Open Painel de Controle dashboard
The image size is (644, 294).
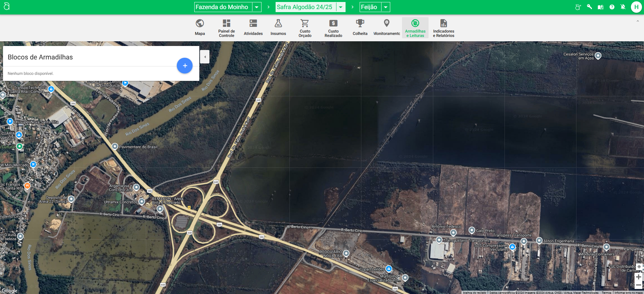pyautogui.click(x=227, y=28)
